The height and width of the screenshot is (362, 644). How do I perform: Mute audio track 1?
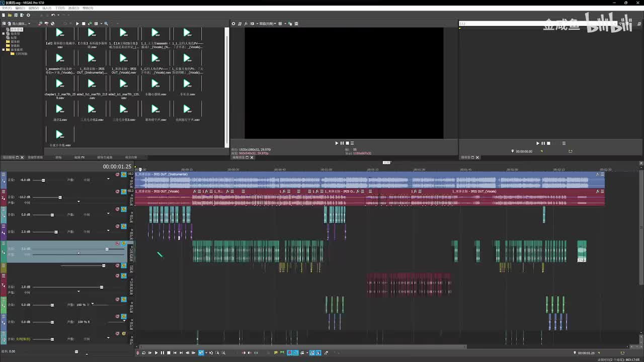118,174
